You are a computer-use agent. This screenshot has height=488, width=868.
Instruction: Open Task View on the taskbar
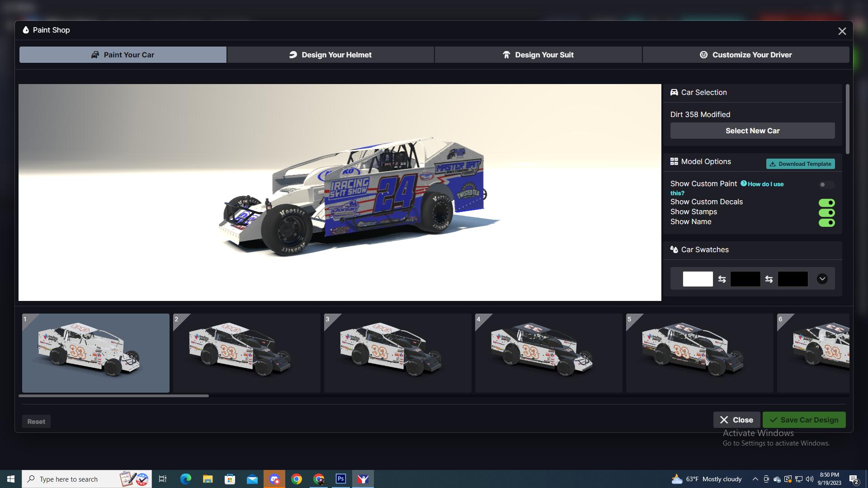(x=163, y=479)
